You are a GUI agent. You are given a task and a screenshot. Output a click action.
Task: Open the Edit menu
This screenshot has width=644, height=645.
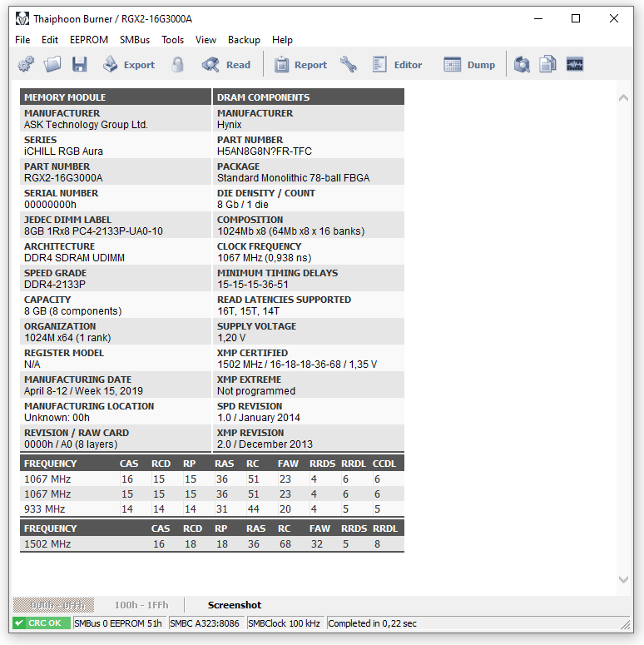click(50, 40)
